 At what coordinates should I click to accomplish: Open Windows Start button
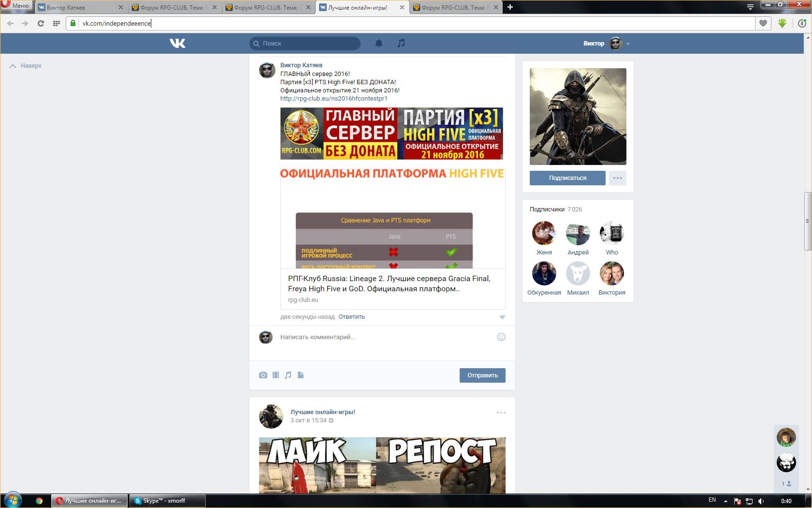tap(13, 501)
